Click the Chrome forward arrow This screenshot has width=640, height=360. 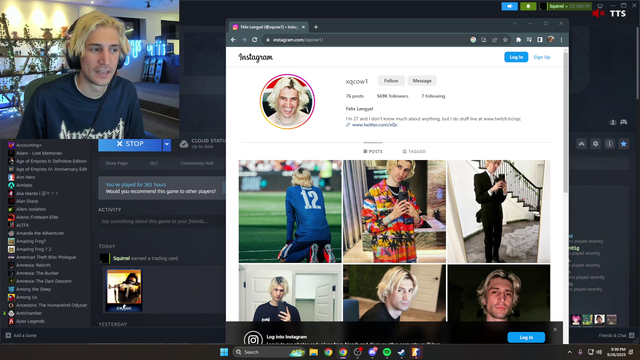point(244,40)
